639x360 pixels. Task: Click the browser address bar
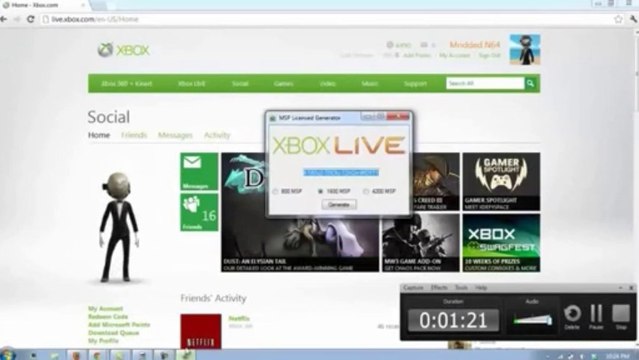[326, 19]
